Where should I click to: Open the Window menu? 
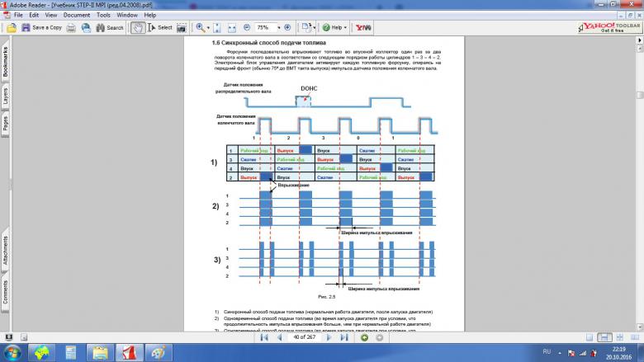pyautogui.click(x=127, y=15)
